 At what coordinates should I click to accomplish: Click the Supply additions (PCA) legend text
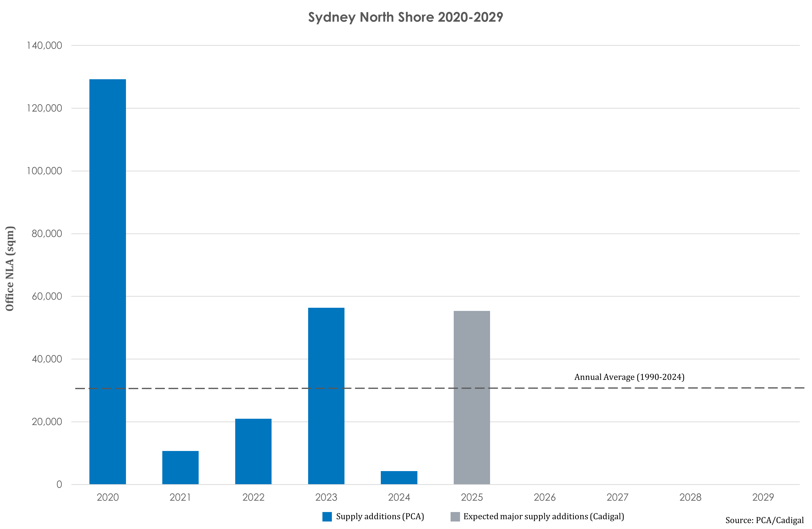pyautogui.click(x=380, y=516)
